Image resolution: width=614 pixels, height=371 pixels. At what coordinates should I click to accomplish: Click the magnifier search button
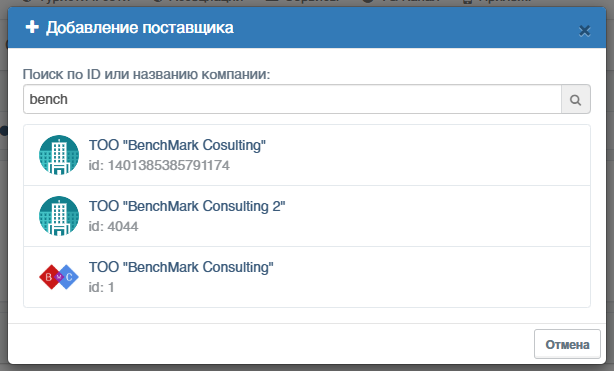(576, 100)
